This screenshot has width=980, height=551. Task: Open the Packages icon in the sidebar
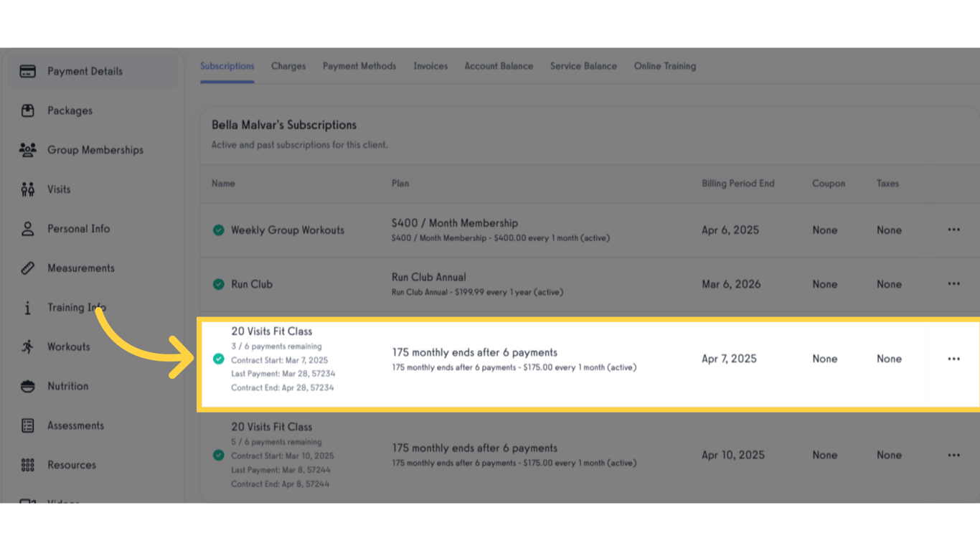tap(27, 110)
